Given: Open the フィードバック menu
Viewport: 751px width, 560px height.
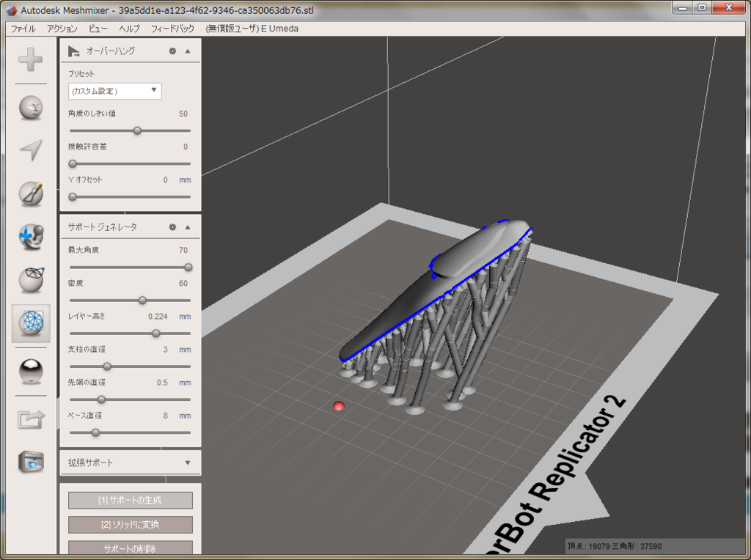Looking at the screenshot, I should tap(172, 29).
